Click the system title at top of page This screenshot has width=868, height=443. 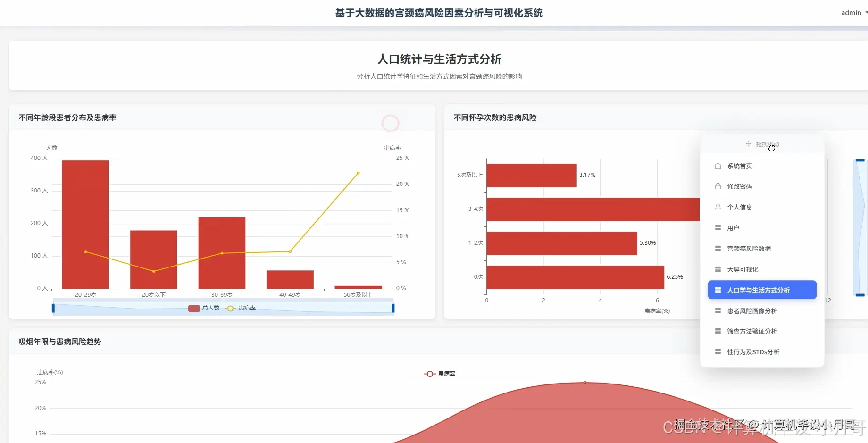(439, 13)
